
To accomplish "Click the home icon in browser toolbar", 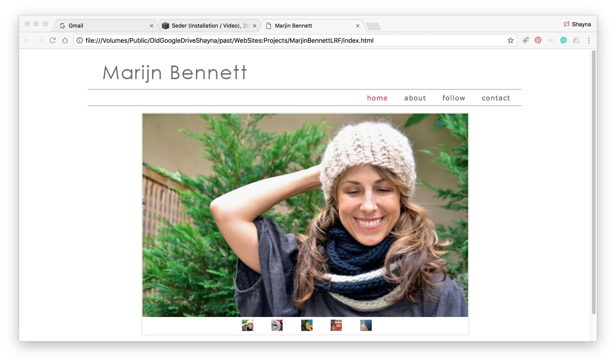I will click(x=65, y=40).
